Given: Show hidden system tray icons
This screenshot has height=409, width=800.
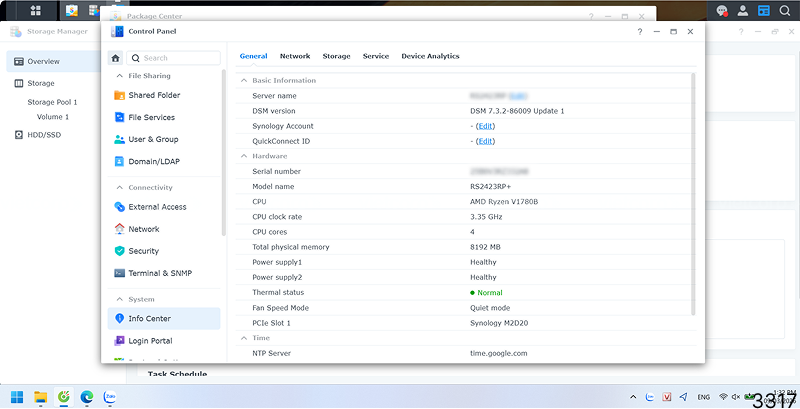Looking at the screenshot, I should tap(633, 397).
